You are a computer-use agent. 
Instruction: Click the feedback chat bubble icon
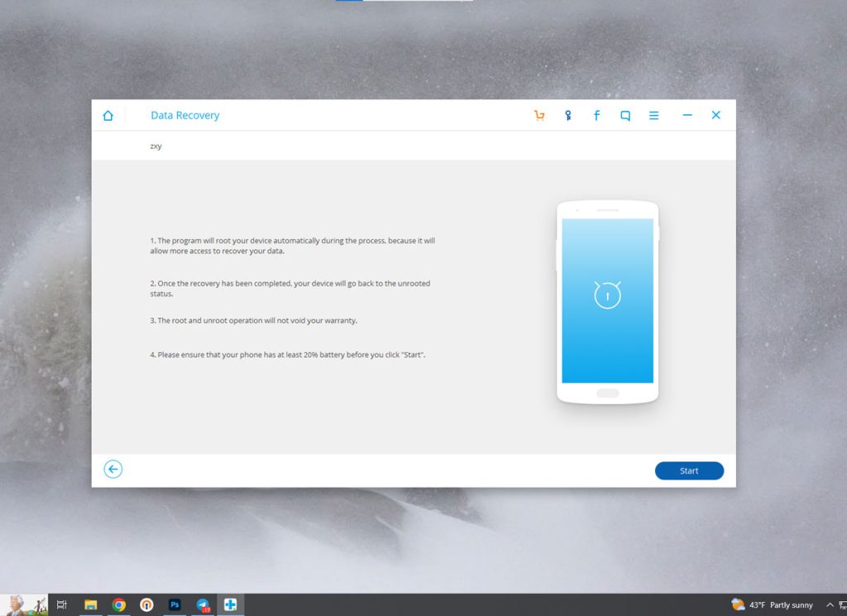(x=625, y=116)
